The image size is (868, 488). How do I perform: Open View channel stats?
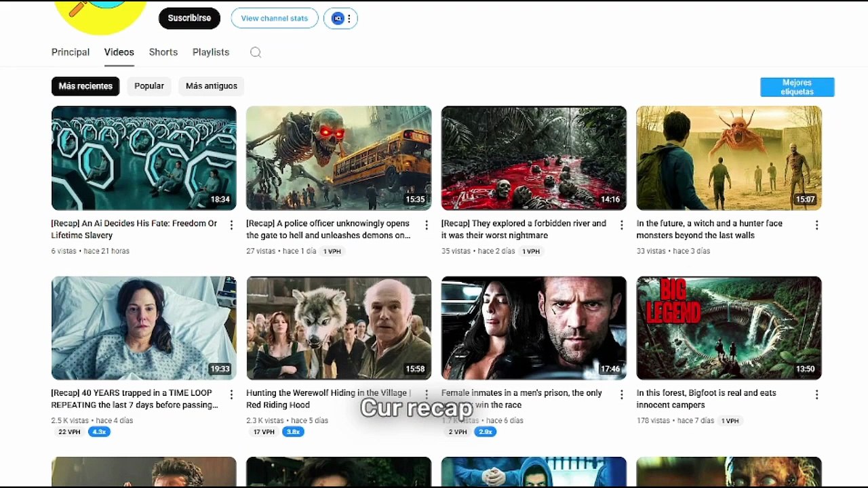(275, 18)
